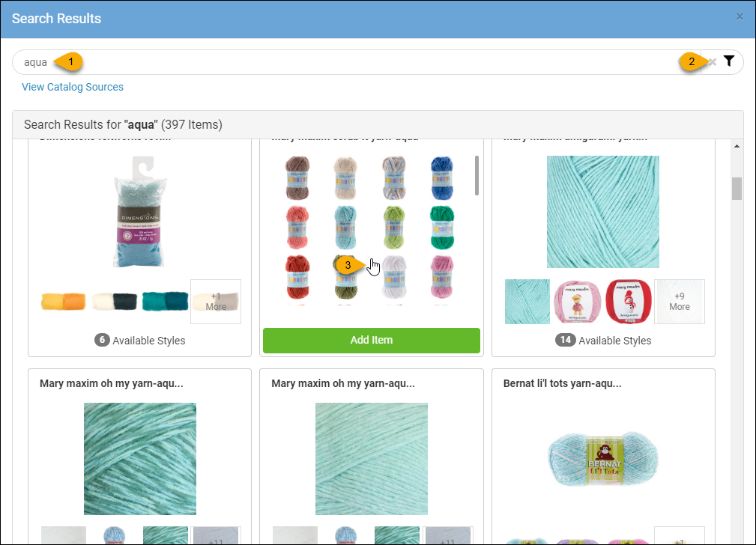Pick the pink scrub yarn swatch
Viewport: 756px width, 545px height.
coord(441,276)
